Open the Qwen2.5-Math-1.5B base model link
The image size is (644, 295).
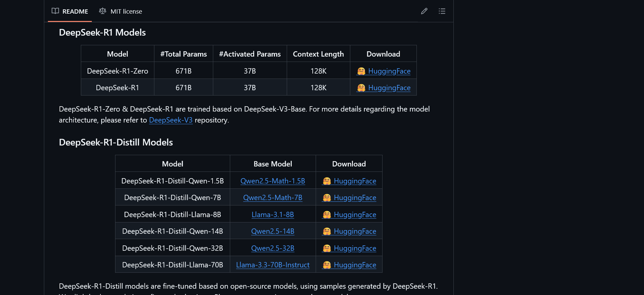point(273,181)
